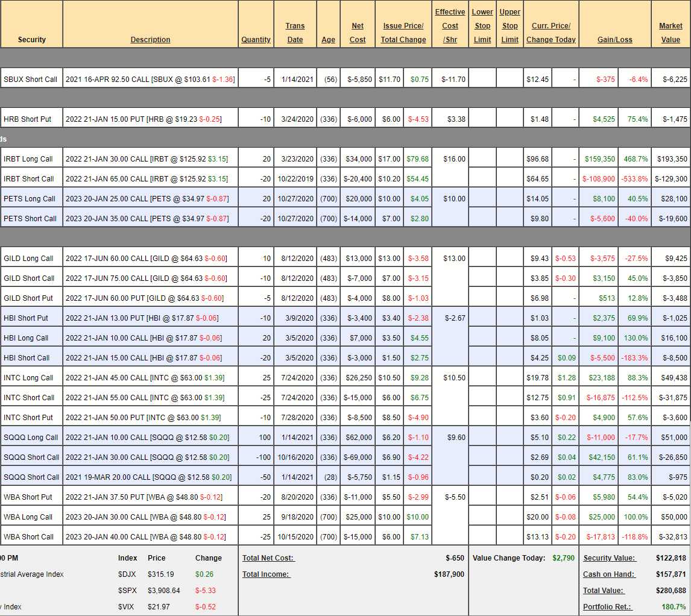Click the Upper Stop Limit header
The height and width of the screenshot is (616, 691).
click(x=510, y=26)
